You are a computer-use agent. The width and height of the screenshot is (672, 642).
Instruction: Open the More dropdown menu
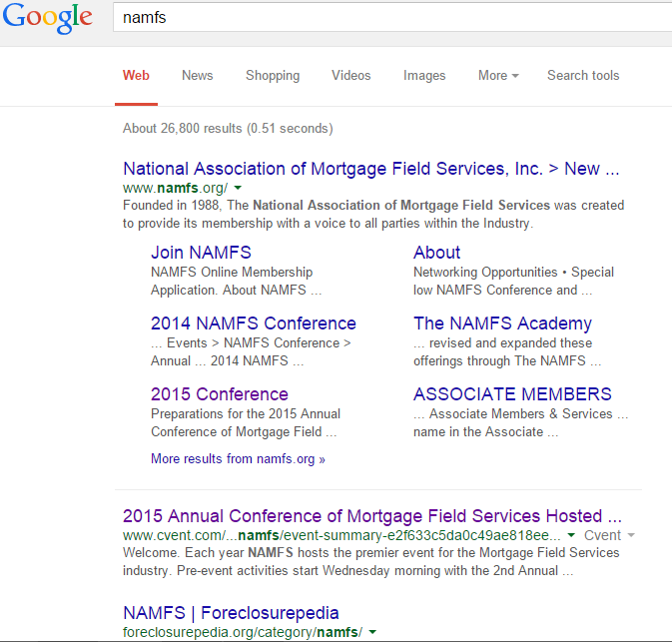pyautogui.click(x=498, y=76)
